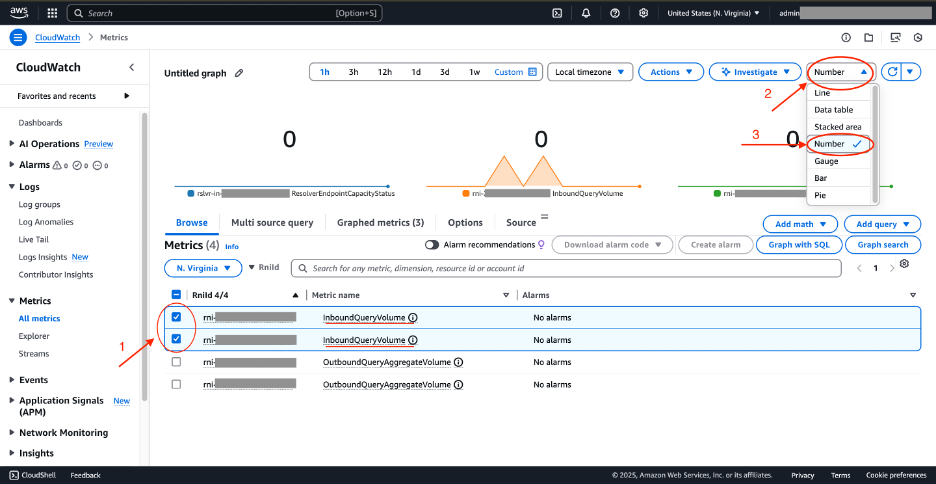Open the N. Virginia region filter dropdown
This screenshot has height=484, width=936.
(203, 269)
